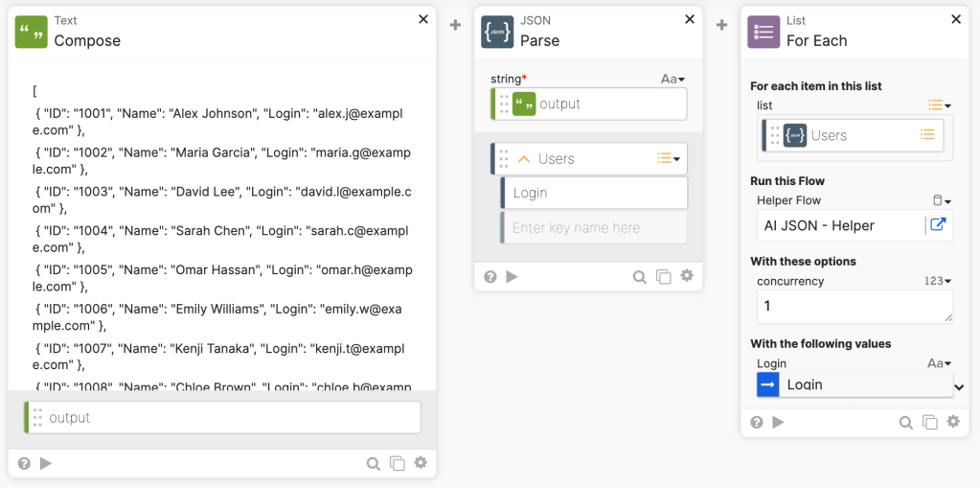Screen dimensions: 980x488
Task: Duplicate the Compose card
Action: [x=397, y=464]
